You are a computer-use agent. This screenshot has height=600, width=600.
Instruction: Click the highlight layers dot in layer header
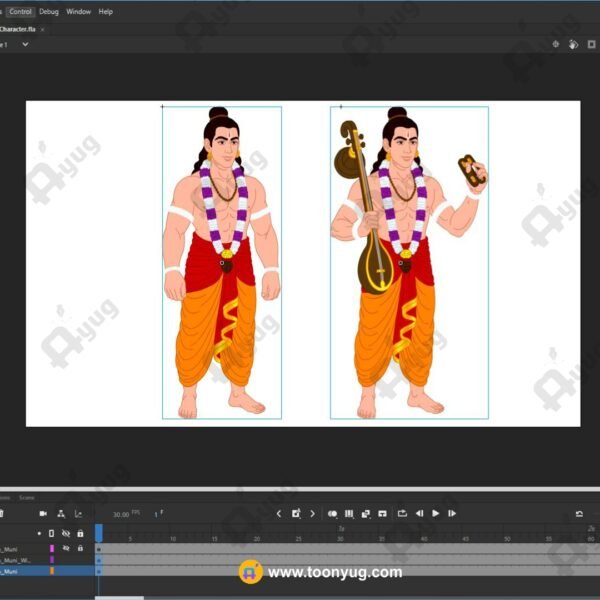pos(39,533)
